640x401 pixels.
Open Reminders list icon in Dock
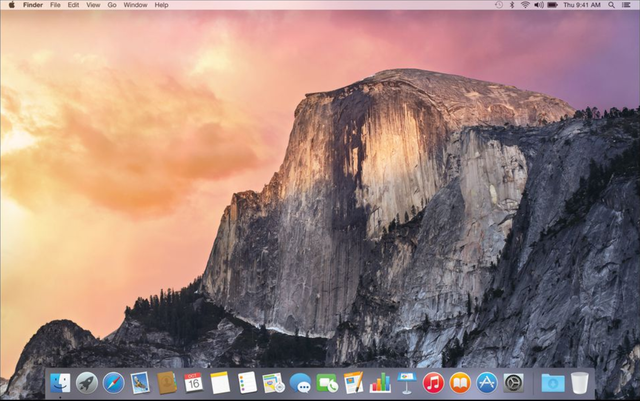tap(247, 383)
